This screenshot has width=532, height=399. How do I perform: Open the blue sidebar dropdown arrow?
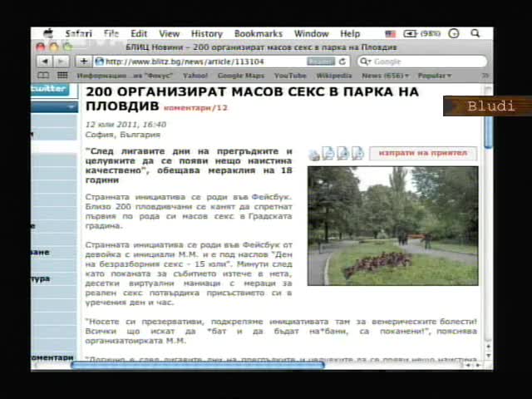pos(71,107)
